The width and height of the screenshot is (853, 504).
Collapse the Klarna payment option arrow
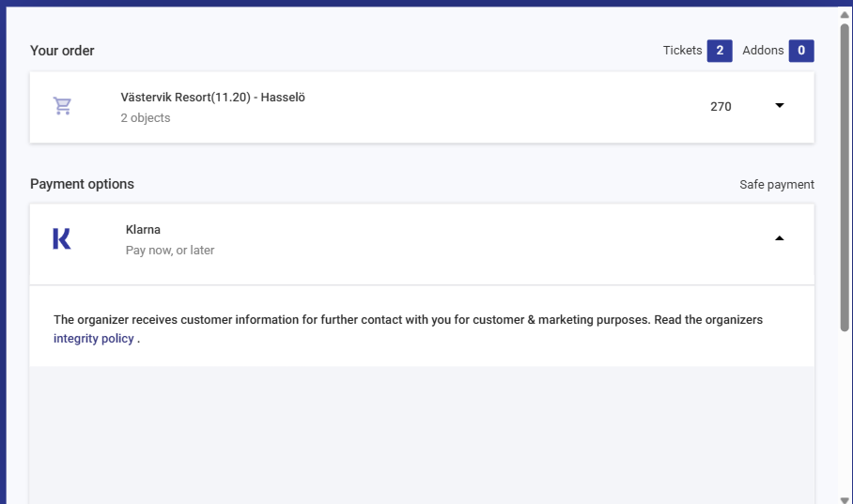[x=780, y=238]
